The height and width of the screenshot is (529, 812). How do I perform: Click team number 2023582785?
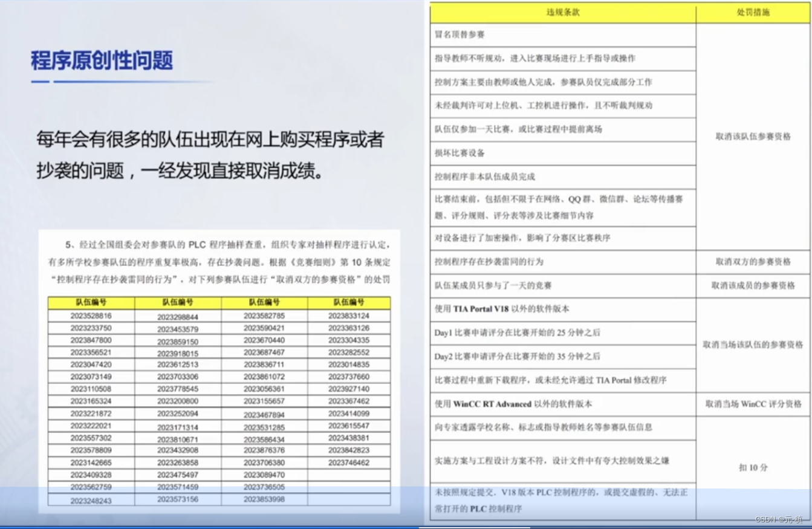[x=264, y=316]
